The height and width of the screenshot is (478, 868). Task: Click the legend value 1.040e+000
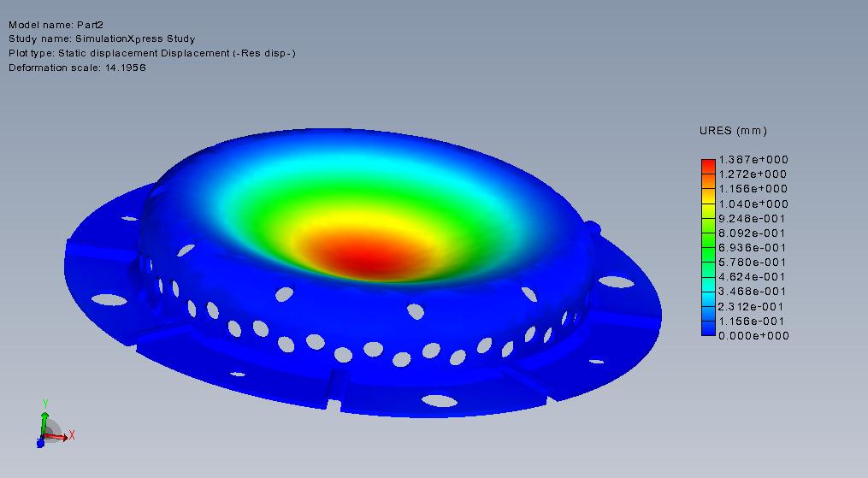click(x=753, y=204)
